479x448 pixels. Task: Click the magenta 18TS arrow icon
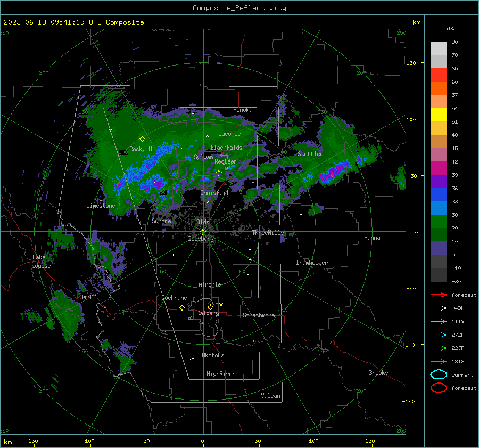pos(439,362)
